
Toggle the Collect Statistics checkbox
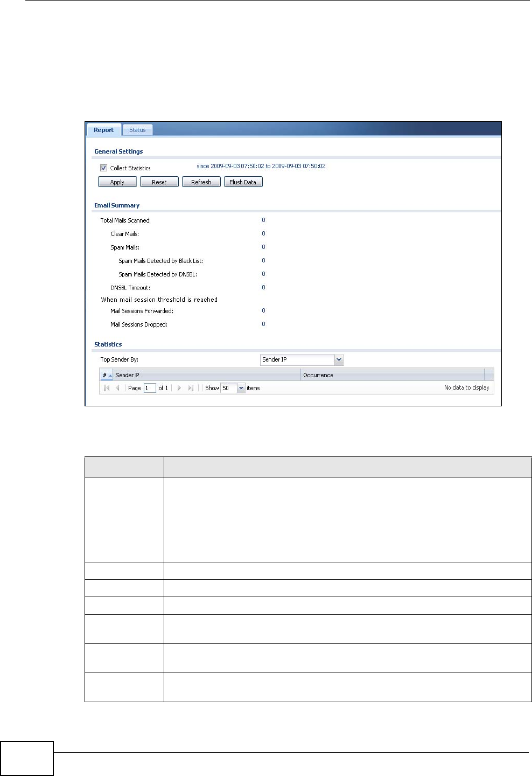point(103,168)
